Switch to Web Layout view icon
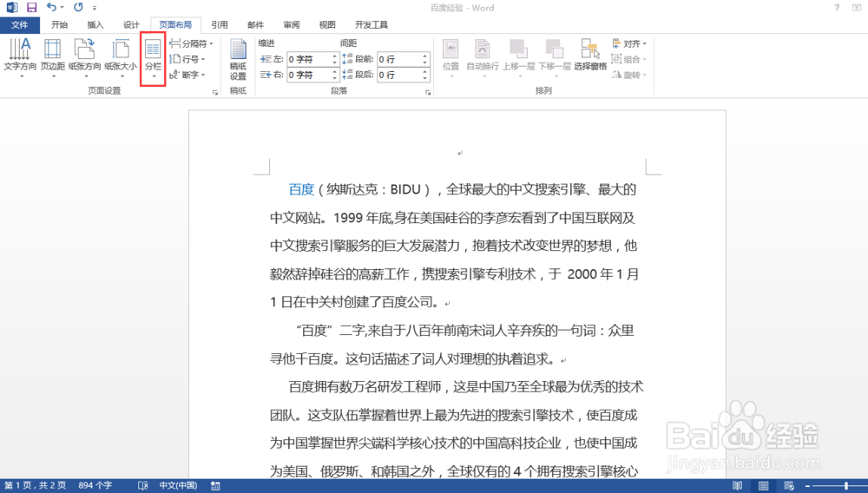The image size is (868, 493). click(x=789, y=486)
